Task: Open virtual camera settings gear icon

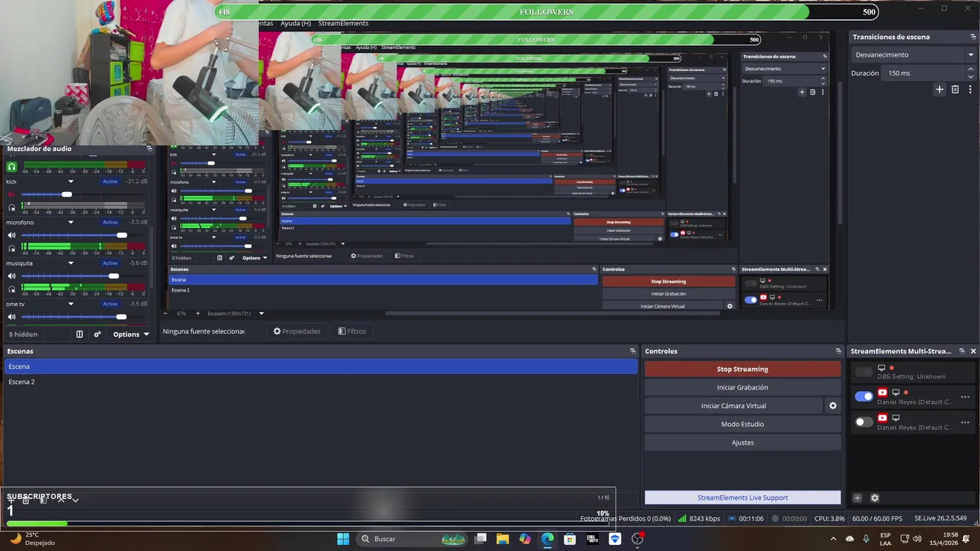Action: 833,406
